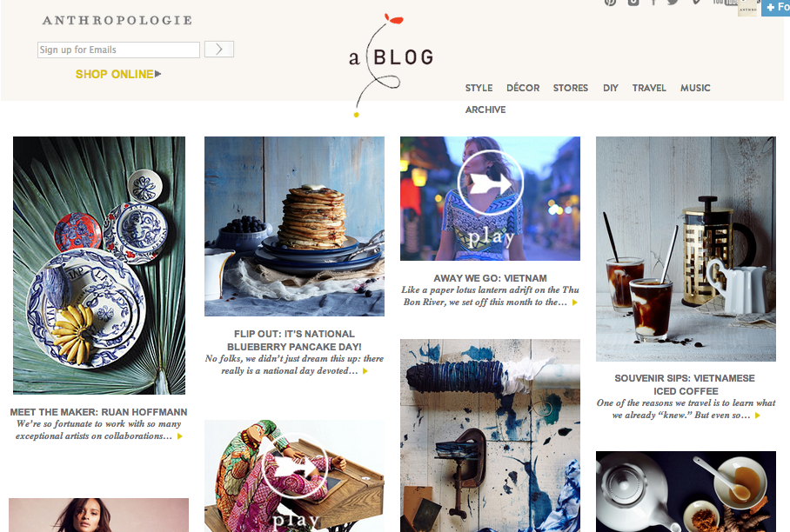Open the Instagram icon link

(x=633, y=2)
